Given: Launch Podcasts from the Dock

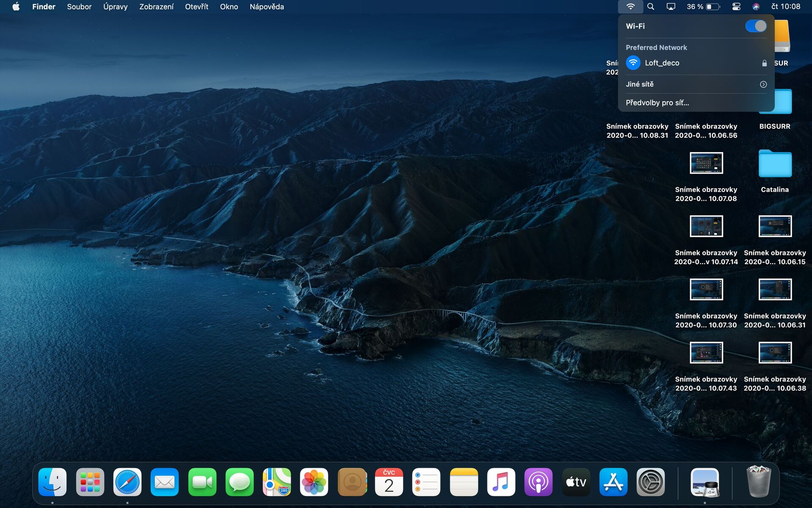Looking at the screenshot, I should [x=538, y=482].
